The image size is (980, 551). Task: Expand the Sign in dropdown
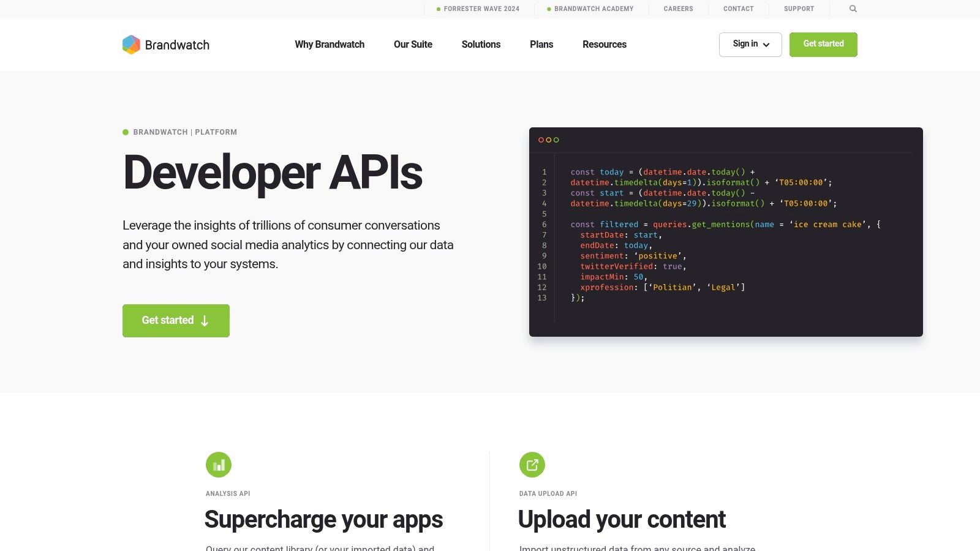pyautogui.click(x=750, y=44)
